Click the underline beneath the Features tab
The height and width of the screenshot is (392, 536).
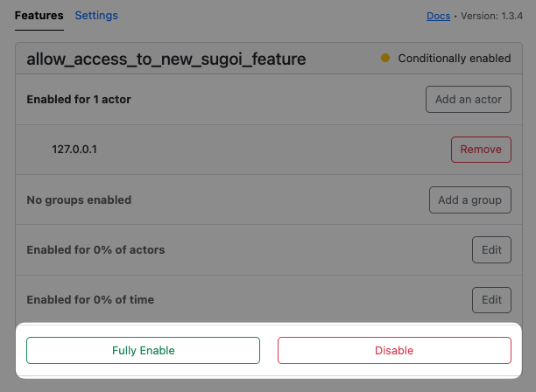39,30
